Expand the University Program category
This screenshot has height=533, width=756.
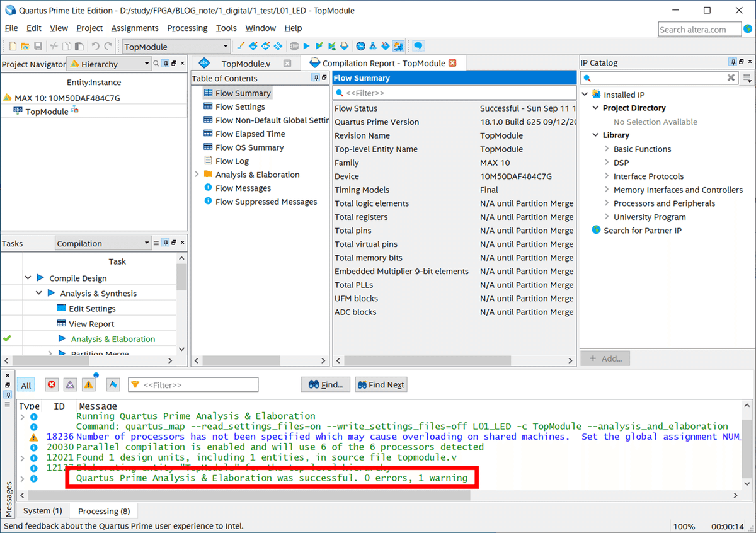(607, 217)
